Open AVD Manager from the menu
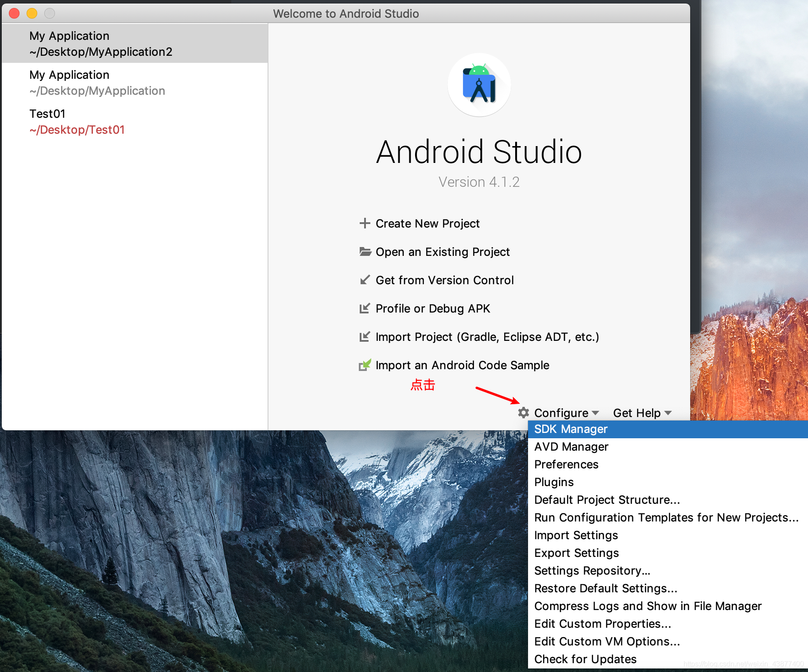808x672 pixels. 668,447
